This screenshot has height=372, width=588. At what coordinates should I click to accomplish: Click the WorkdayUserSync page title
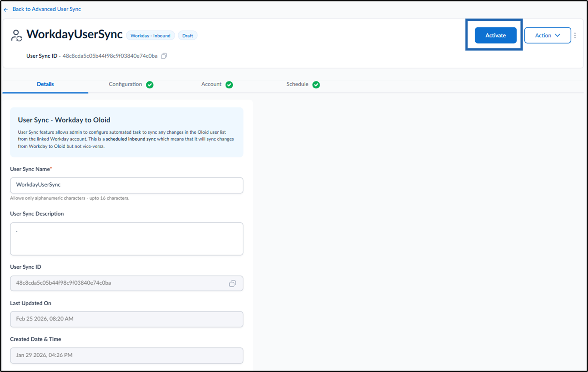tap(74, 34)
